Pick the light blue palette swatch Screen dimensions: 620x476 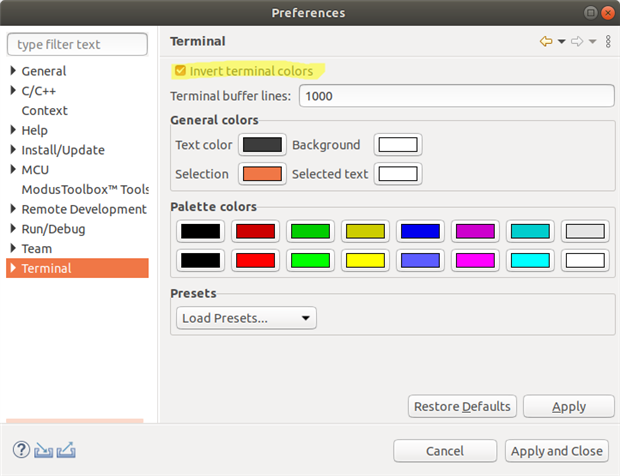pyautogui.click(x=420, y=260)
